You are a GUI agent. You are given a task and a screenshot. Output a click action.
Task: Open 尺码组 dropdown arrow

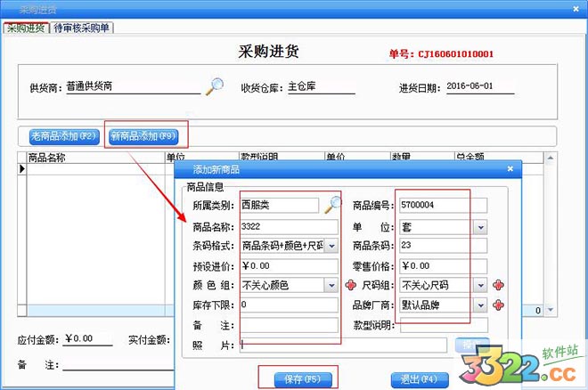(481, 286)
